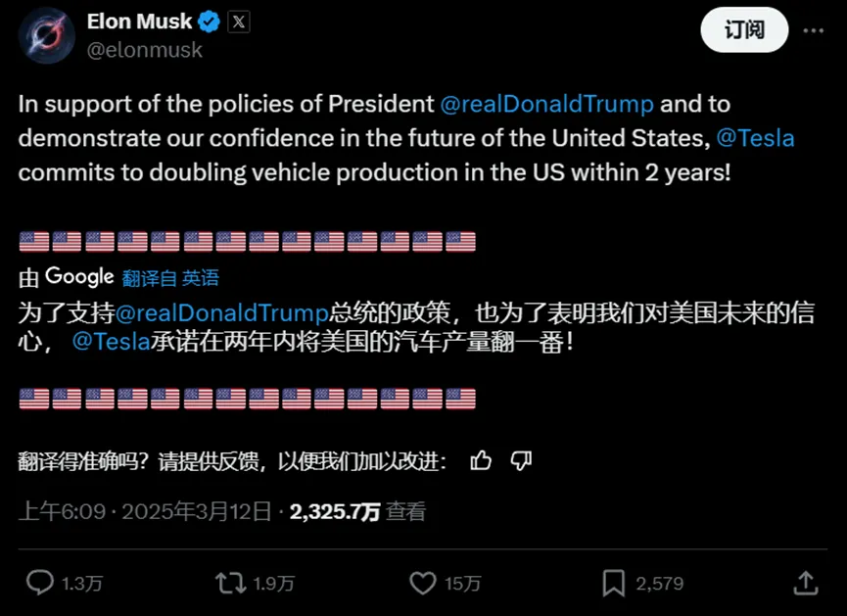Screen dimensions: 847x616
Task: Click the reply comment bubble icon
Action: point(40,583)
